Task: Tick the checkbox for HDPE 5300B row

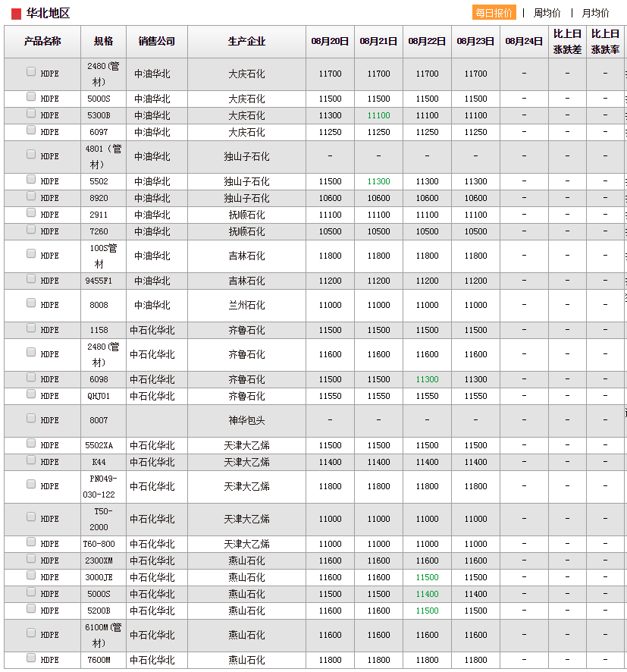Action: coord(31,113)
